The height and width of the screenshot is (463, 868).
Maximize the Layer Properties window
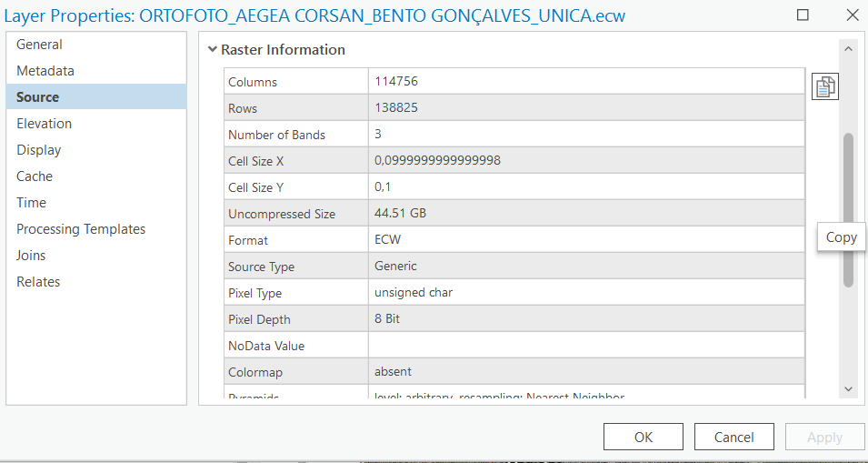803,15
